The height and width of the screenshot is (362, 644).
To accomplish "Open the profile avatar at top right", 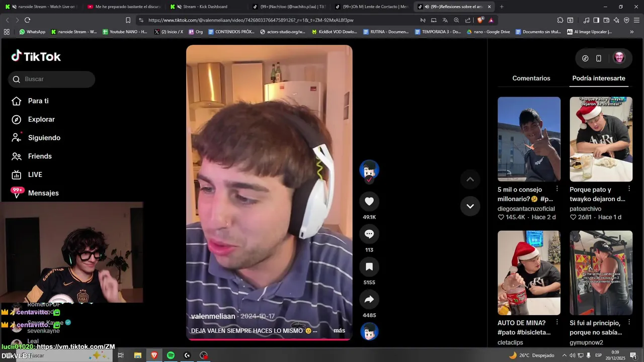I will tap(619, 58).
